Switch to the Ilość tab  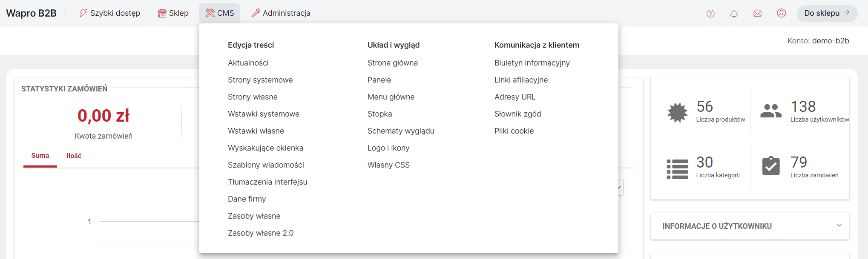[x=74, y=156]
